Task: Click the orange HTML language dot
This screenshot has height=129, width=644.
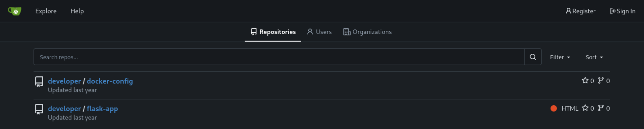Action: (x=553, y=108)
